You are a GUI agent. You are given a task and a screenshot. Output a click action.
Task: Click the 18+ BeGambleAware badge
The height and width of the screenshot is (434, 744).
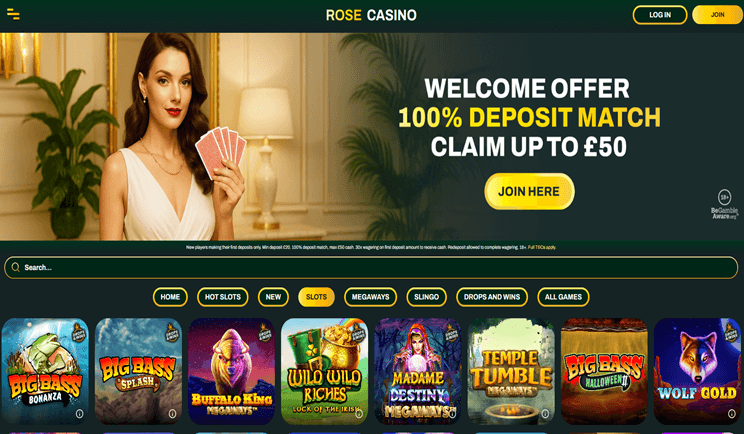point(725,204)
